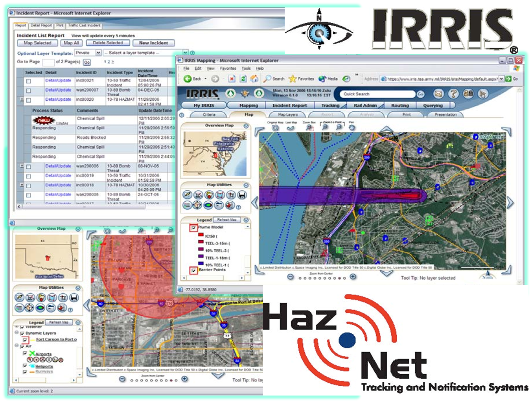
Task: Collapse Overview Map panel in IRRIS Mapping window
Action: point(246,126)
